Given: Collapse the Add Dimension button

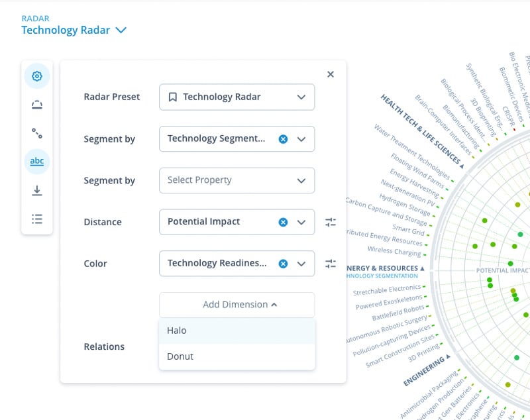Looking at the screenshot, I should coord(237,305).
